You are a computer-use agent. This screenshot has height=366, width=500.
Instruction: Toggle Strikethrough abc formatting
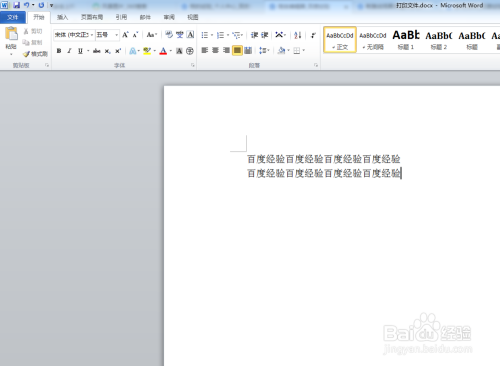click(97, 51)
